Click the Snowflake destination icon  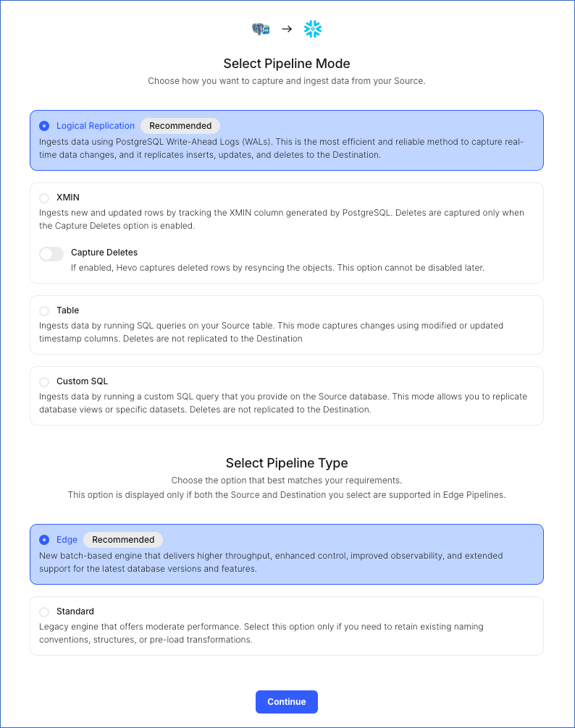point(313,29)
